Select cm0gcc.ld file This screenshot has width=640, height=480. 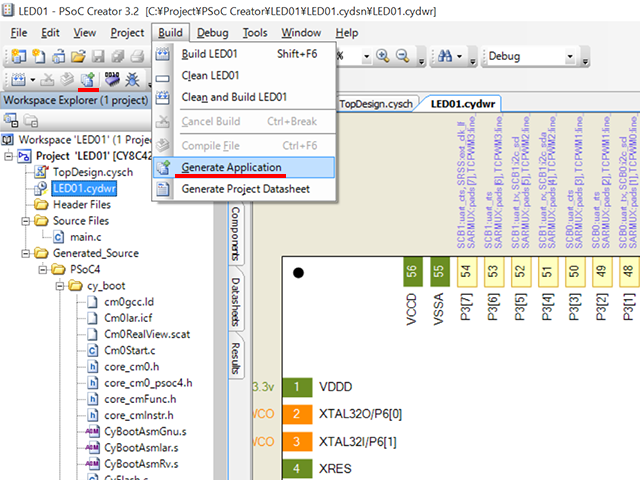[129, 302]
